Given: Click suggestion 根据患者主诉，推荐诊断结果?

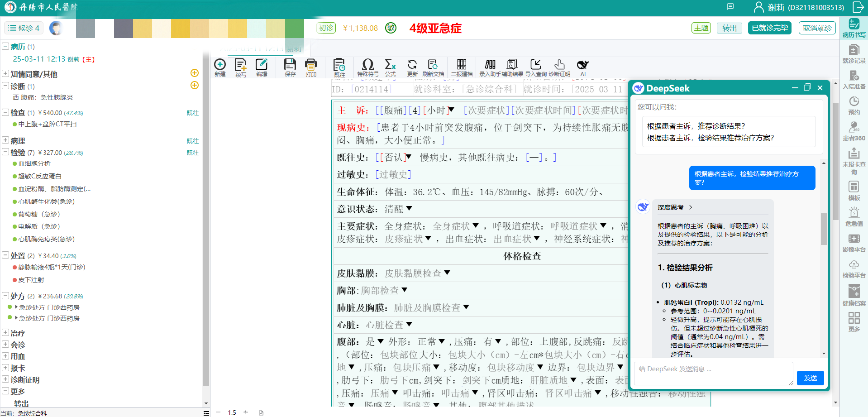Looking at the screenshot, I should pos(696,126).
